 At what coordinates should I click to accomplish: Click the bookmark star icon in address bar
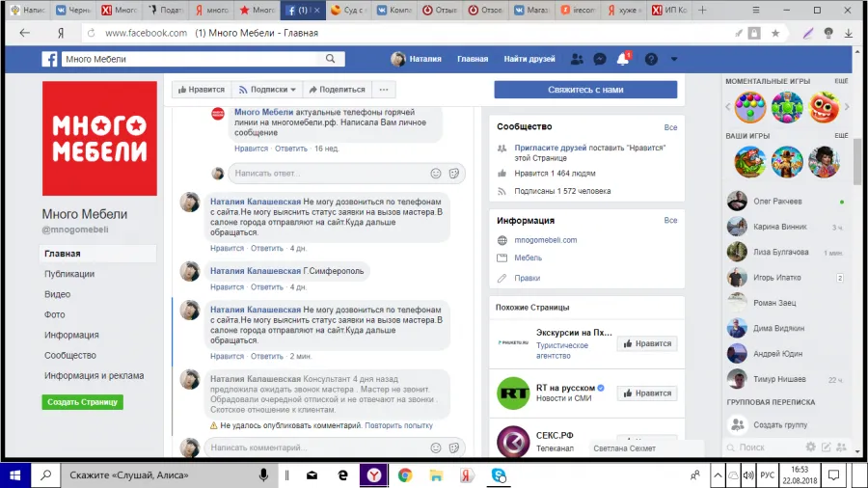775,33
